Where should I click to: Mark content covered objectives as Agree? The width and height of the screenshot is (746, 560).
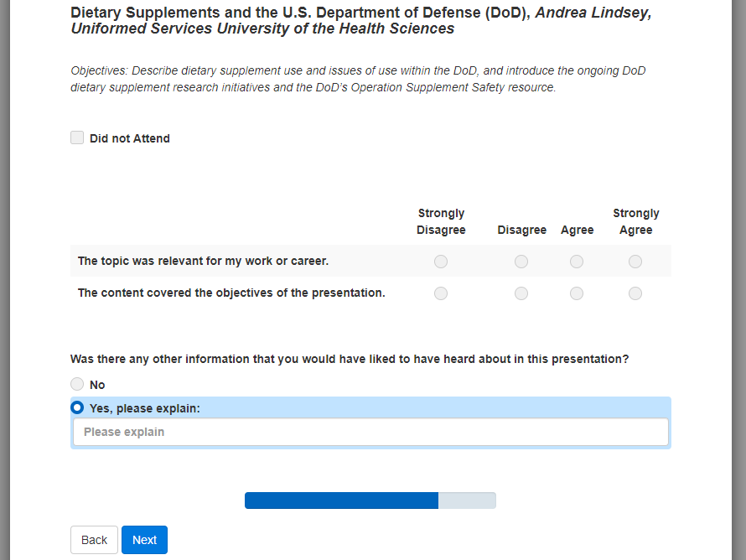click(x=577, y=293)
